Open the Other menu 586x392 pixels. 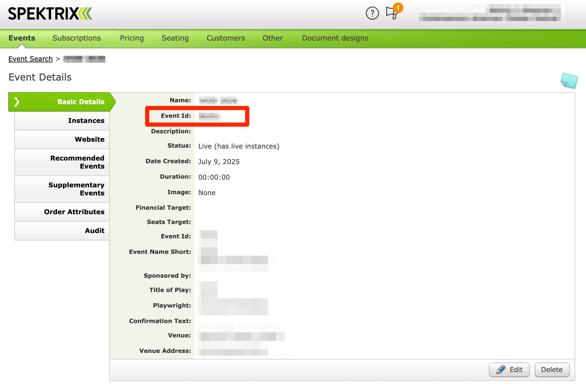pos(272,38)
